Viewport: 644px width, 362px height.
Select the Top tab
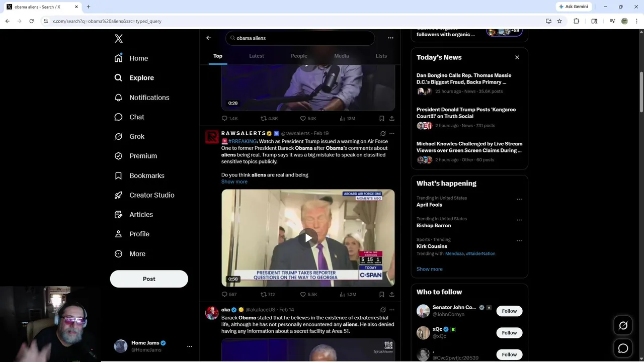pyautogui.click(x=218, y=56)
